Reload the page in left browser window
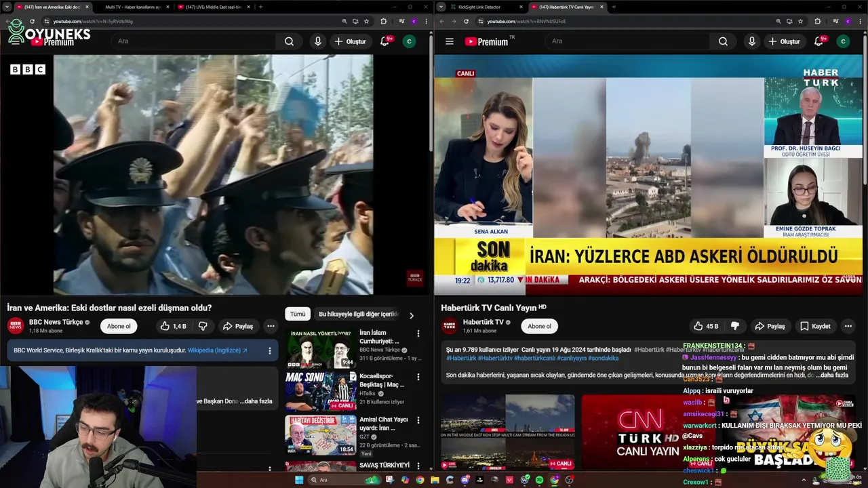The height and width of the screenshot is (488, 868). [32, 21]
